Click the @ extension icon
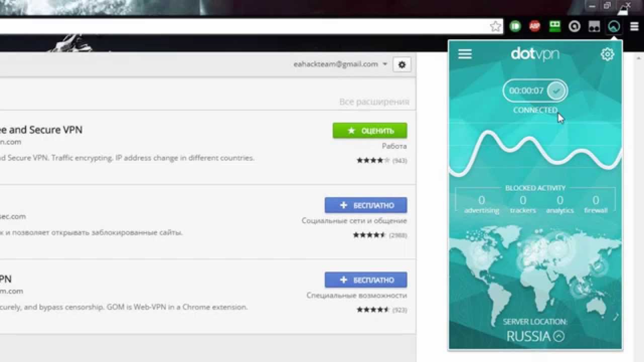The image size is (644, 362). click(574, 26)
